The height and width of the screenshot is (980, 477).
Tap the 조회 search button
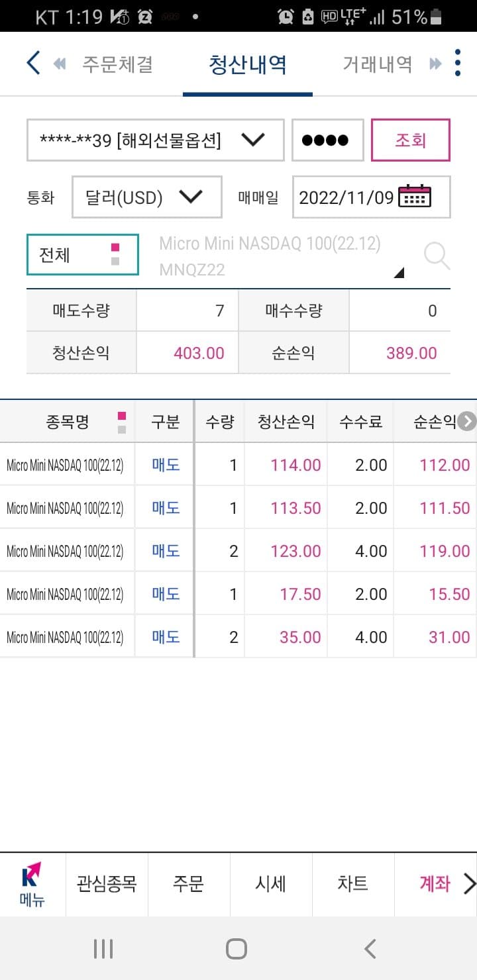click(x=411, y=140)
